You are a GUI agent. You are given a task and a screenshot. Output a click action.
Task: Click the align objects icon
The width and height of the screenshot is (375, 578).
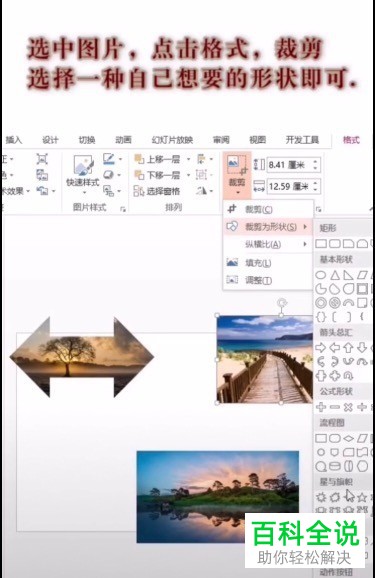pos(202,159)
